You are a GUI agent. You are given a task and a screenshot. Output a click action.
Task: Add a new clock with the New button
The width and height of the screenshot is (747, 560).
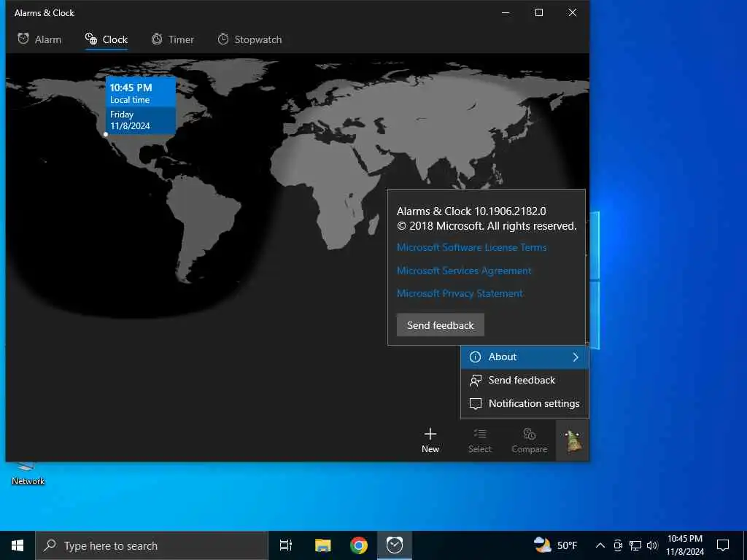(x=430, y=440)
